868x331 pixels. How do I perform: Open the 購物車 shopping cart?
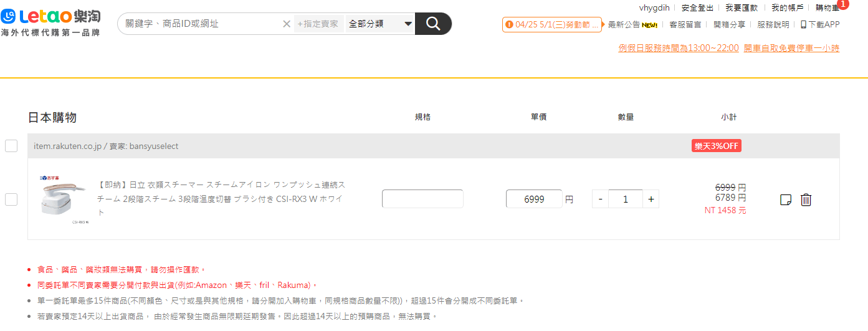tap(827, 7)
